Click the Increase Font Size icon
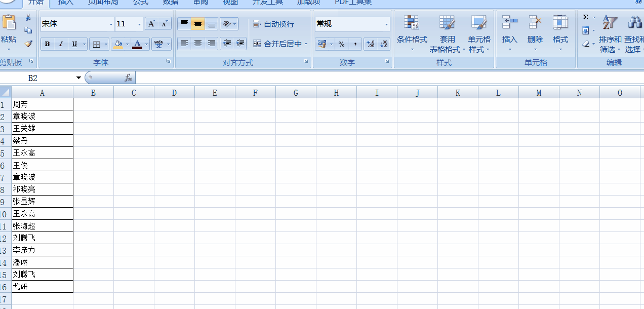Image resolution: width=644 pixels, height=309 pixels. pos(151,24)
